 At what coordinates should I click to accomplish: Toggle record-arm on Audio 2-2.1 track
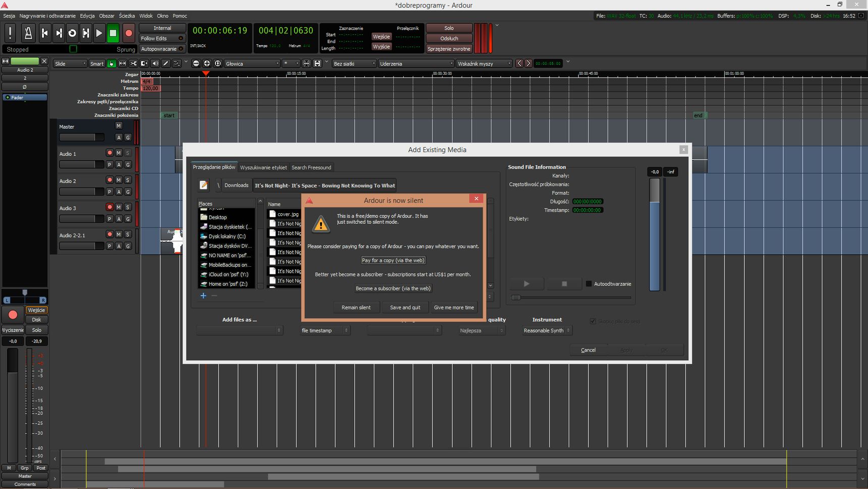tap(110, 234)
